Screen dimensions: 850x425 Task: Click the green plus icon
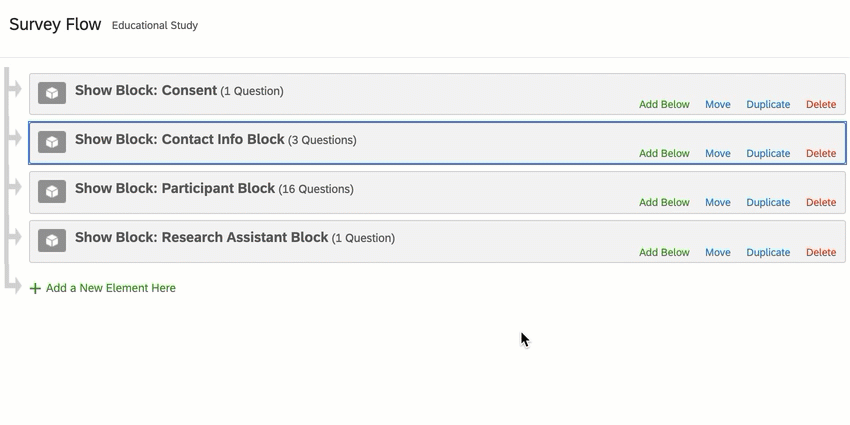click(x=35, y=288)
